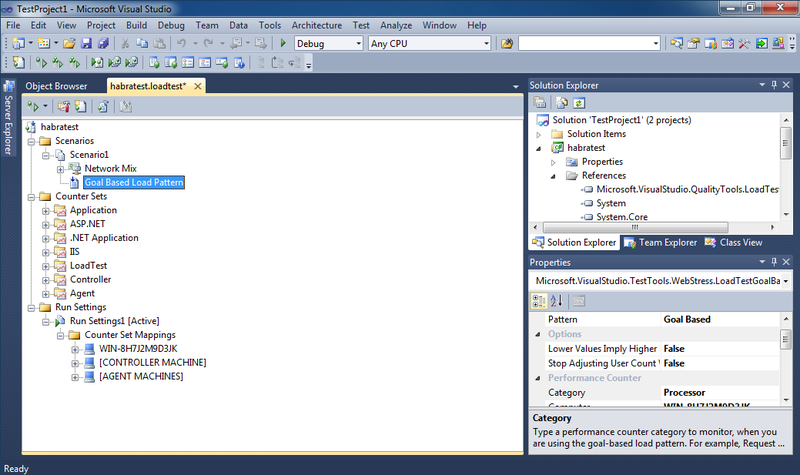This screenshot has height=475, width=800.
Task: Select the Goal Based Load Pattern node
Action: (x=134, y=183)
